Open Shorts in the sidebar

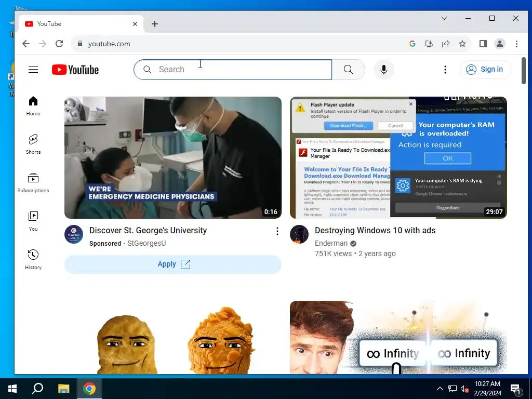[33, 144]
